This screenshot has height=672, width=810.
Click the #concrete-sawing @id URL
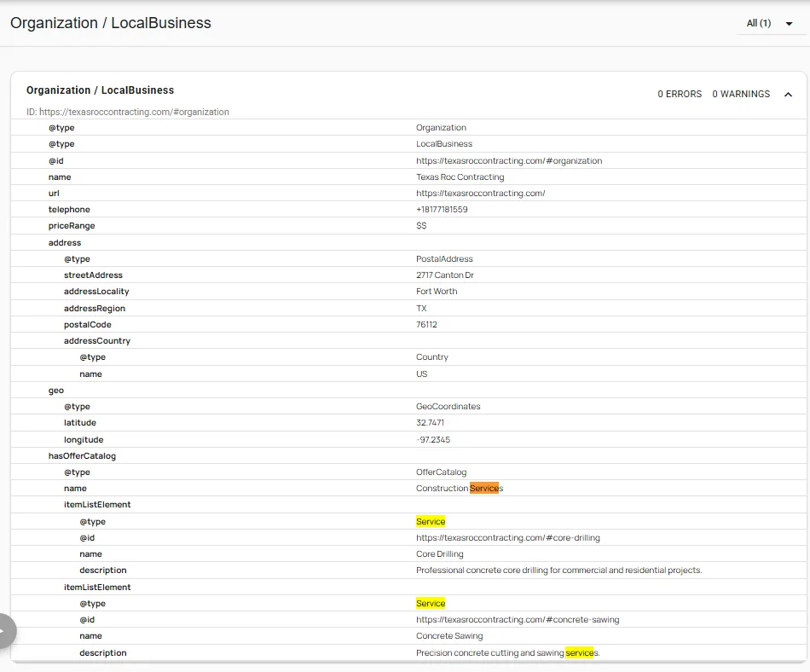[x=518, y=620]
